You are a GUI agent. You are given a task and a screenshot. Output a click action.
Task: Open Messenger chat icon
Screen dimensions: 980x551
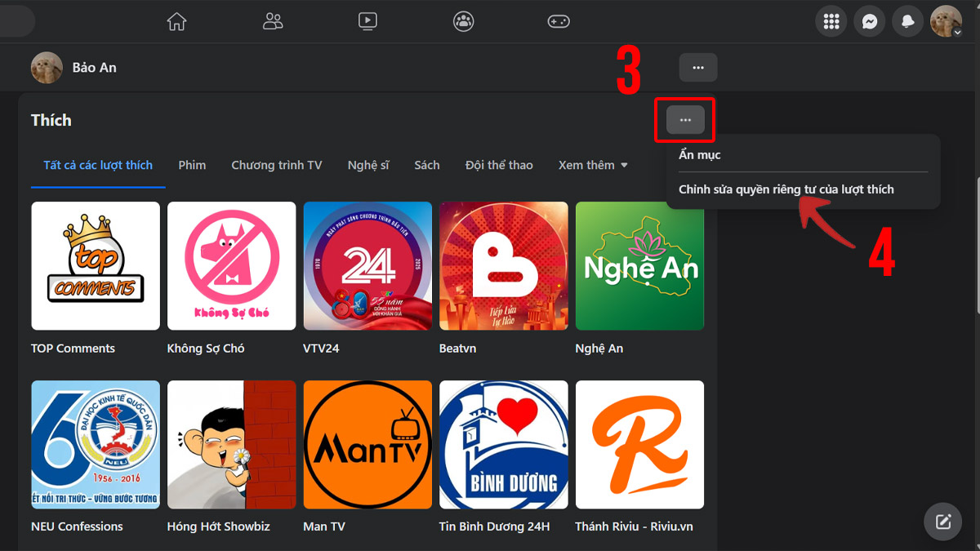[870, 22]
